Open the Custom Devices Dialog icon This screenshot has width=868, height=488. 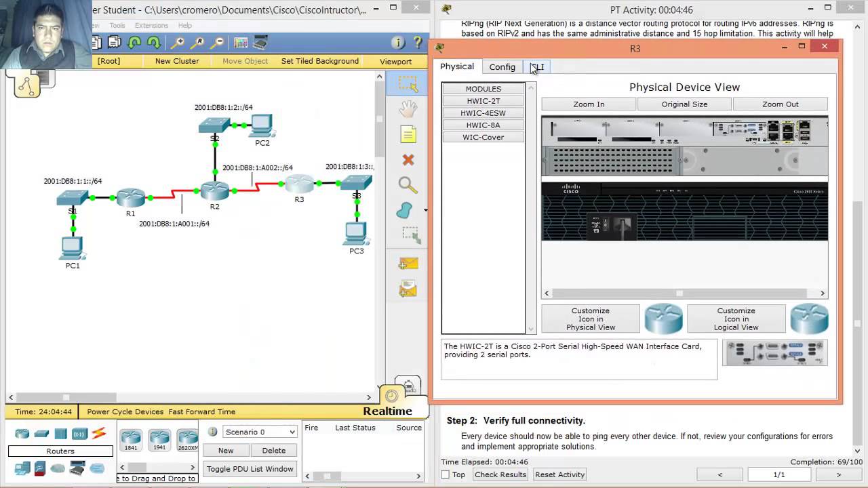(x=260, y=43)
